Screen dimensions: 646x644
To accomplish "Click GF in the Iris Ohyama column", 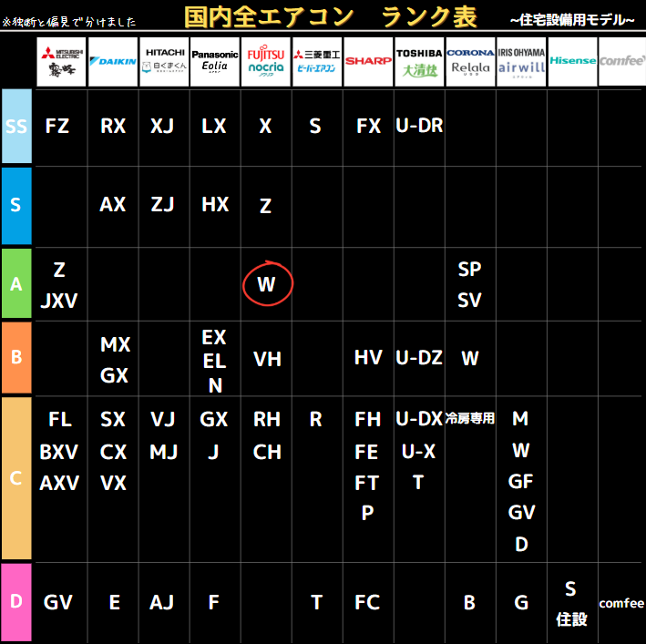I will pos(520,482).
